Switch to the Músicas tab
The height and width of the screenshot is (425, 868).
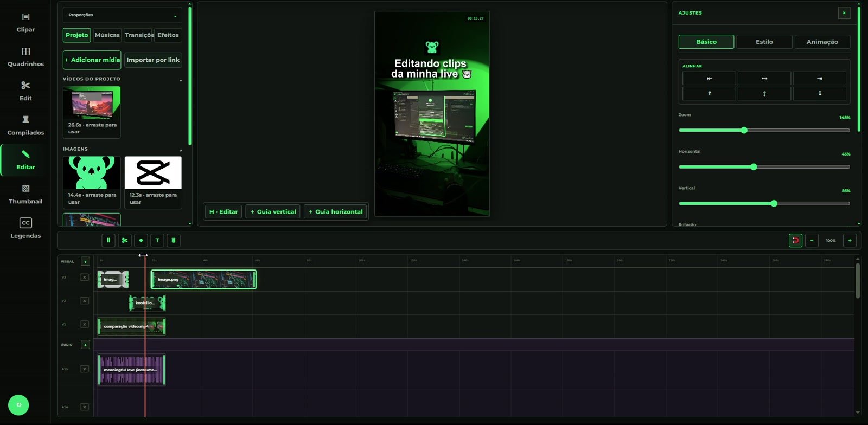[107, 35]
